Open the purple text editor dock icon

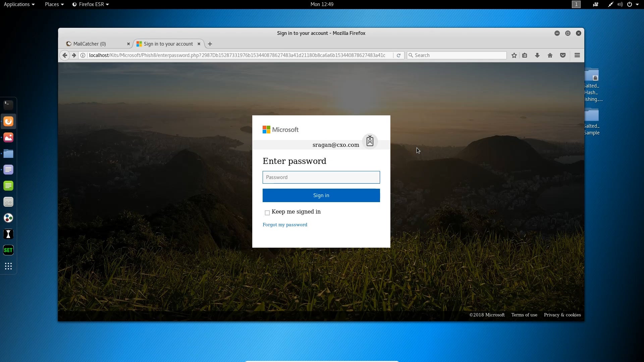point(8,170)
